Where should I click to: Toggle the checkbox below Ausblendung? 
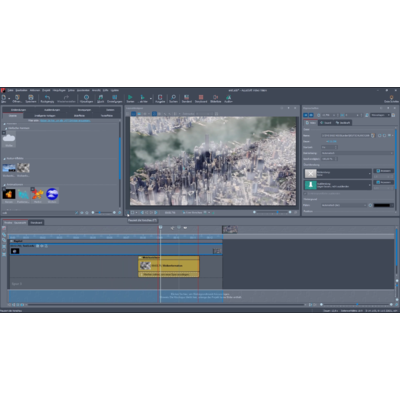305,193
